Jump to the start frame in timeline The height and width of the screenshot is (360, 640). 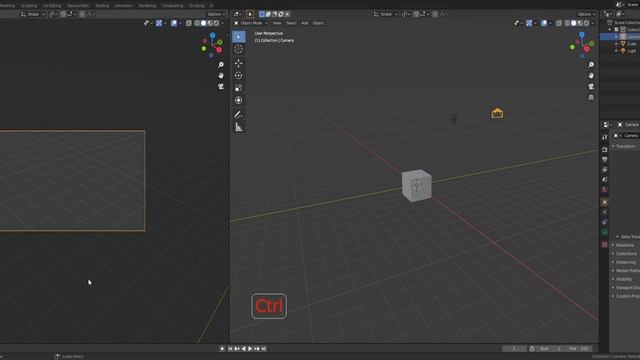tap(230, 349)
